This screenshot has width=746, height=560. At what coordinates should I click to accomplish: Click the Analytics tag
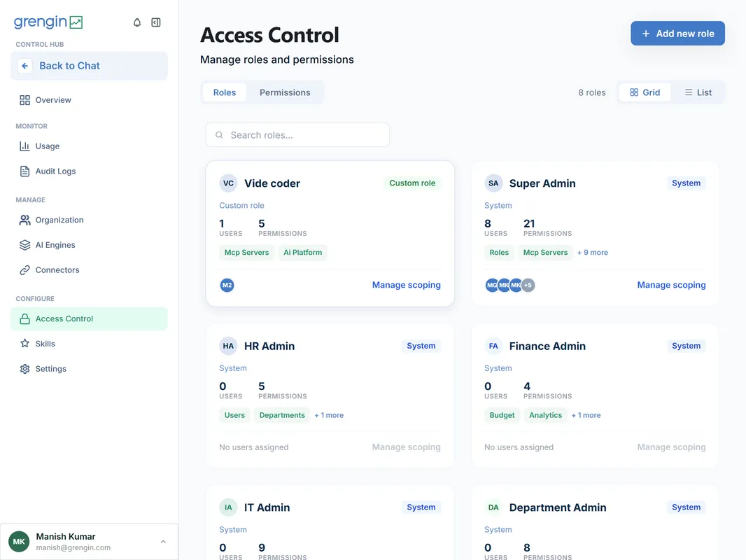pyautogui.click(x=545, y=415)
